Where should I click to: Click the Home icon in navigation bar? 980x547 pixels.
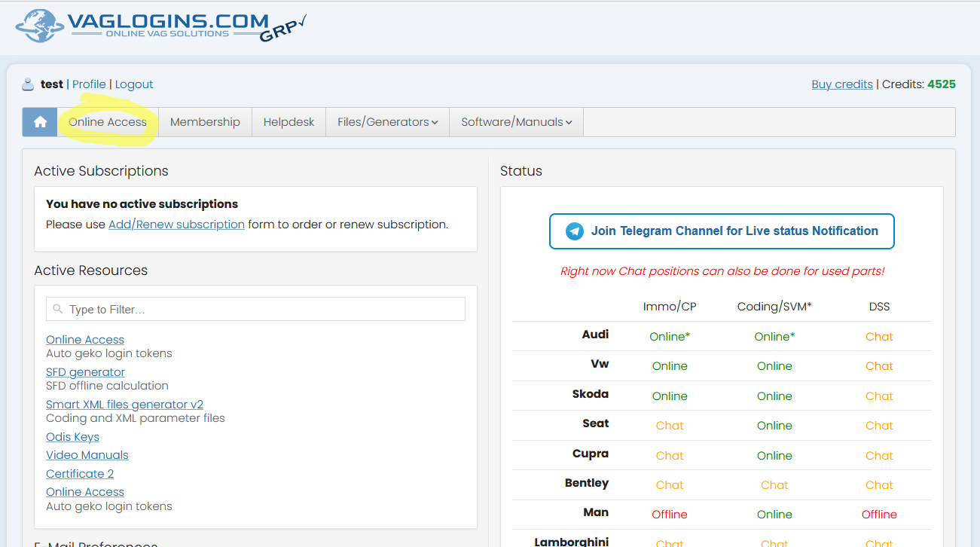pyautogui.click(x=40, y=122)
